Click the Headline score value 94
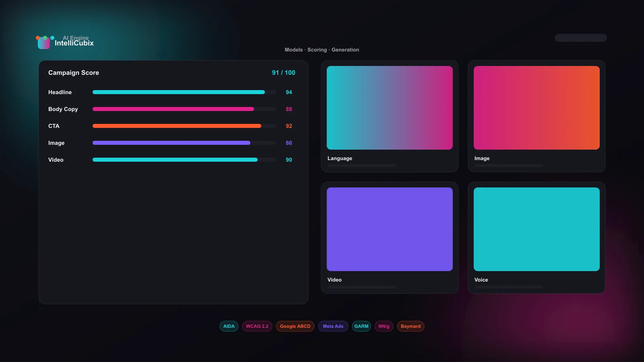This screenshot has width=644, height=362. click(x=289, y=92)
